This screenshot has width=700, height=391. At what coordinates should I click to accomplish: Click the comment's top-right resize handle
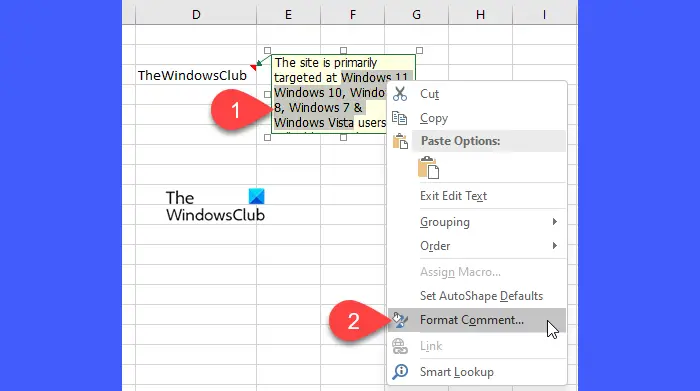pyautogui.click(x=419, y=50)
